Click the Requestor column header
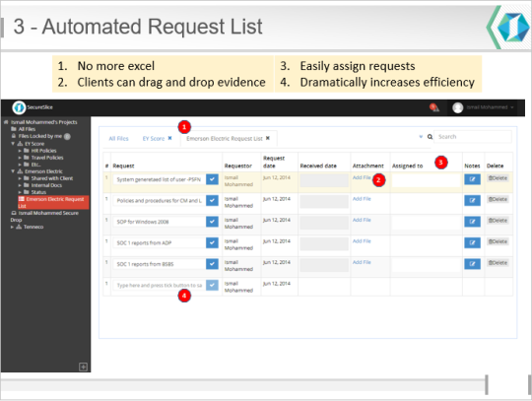 click(238, 166)
